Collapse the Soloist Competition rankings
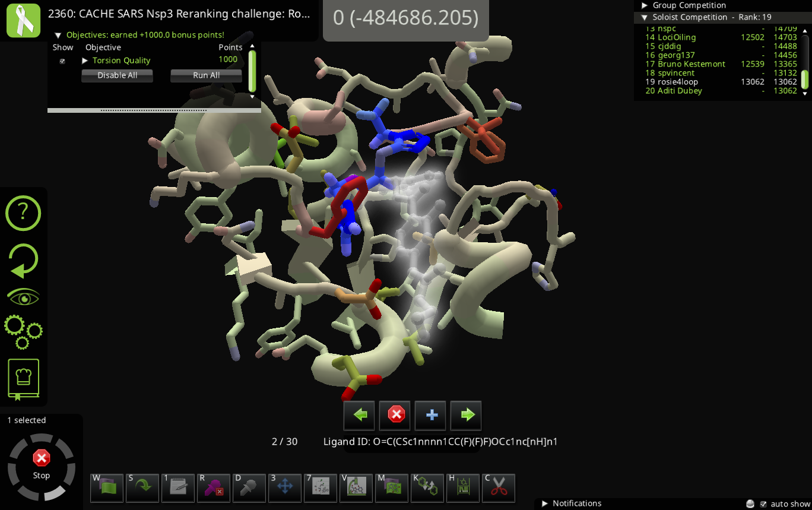This screenshot has width=812, height=510. 645,17
